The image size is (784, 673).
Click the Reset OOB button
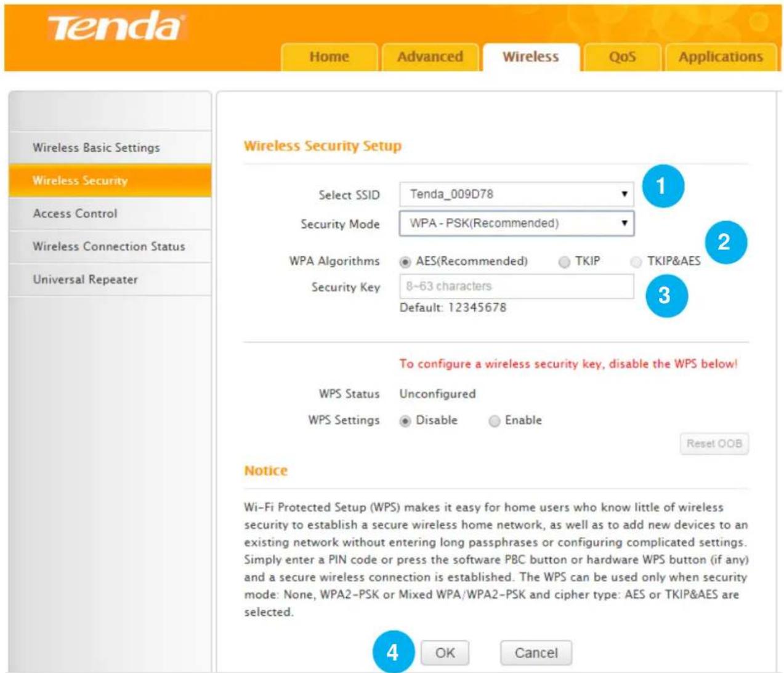point(714,443)
